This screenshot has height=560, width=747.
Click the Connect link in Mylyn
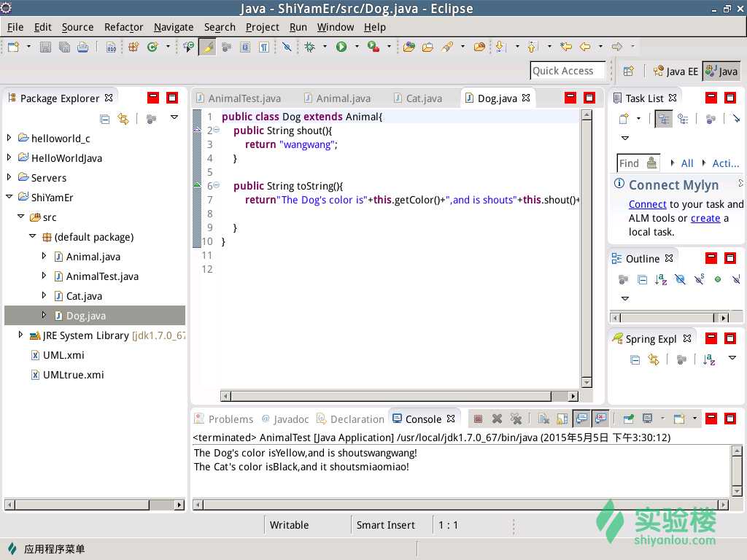point(648,204)
